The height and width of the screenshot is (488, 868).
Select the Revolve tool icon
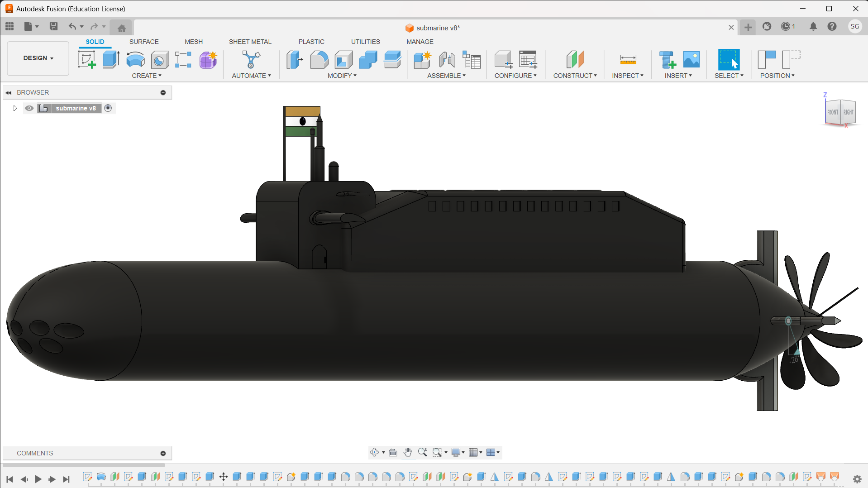(x=135, y=59)
